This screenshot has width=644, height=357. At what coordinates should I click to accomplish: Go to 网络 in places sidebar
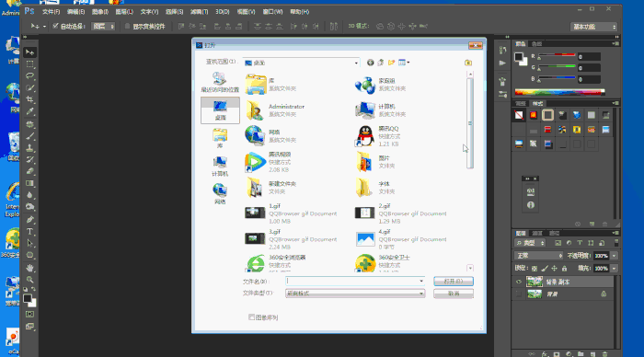click(x=220, y=194)
